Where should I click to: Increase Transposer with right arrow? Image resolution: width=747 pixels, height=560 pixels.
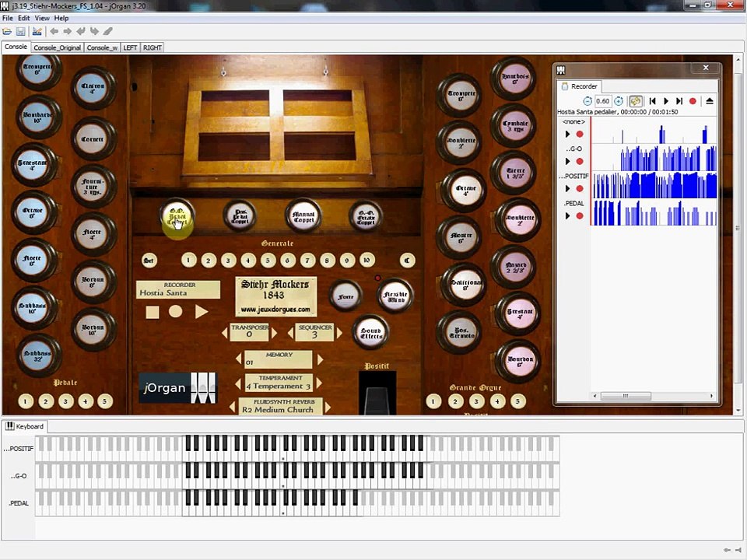[x=274, y=333]
